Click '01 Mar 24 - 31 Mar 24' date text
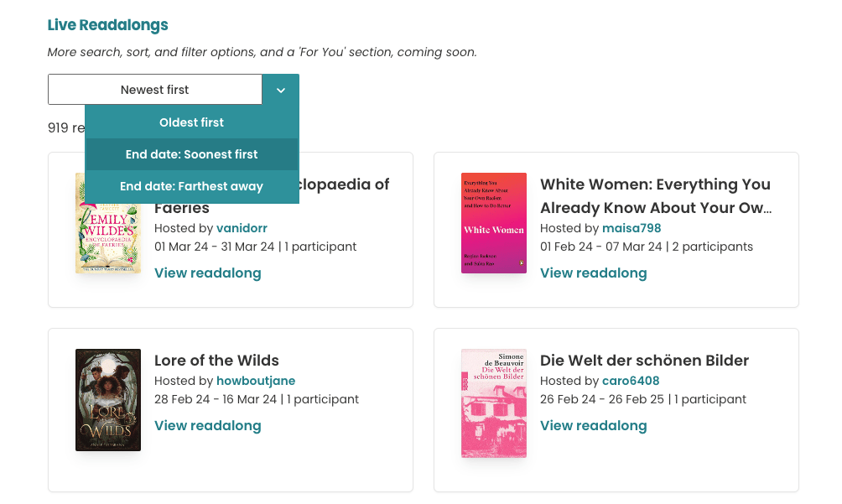 click(214, 247)
